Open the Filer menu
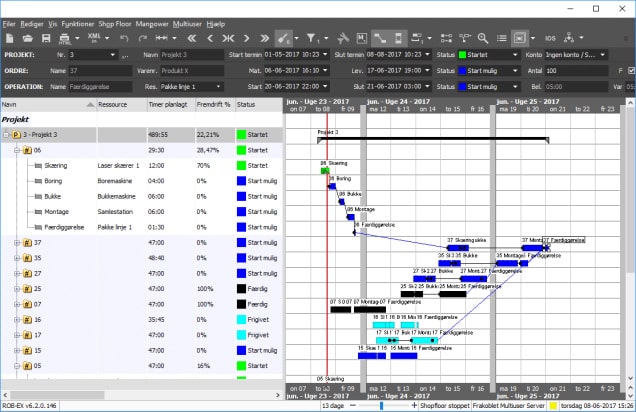The image size is (636, 412). (x=9, y=24)
